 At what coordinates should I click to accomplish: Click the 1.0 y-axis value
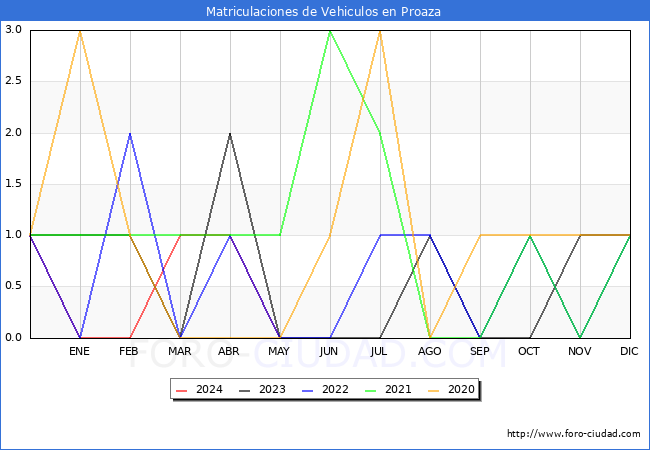tap(13, 235)
